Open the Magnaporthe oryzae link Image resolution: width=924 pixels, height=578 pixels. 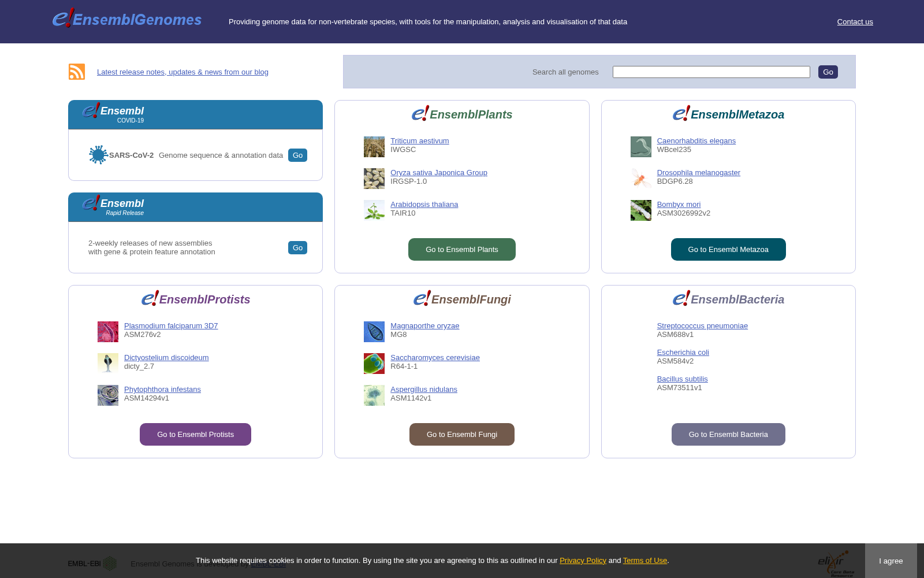coord(425,325)
